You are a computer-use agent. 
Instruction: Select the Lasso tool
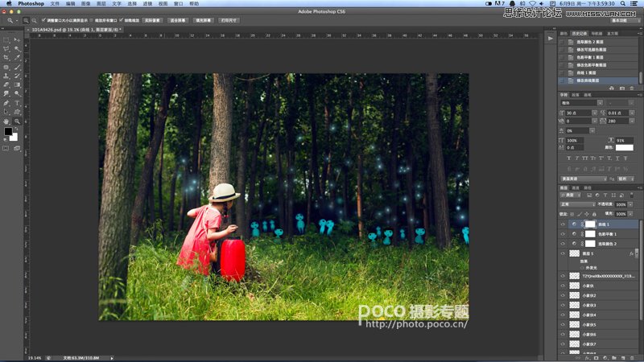point(6,49)
